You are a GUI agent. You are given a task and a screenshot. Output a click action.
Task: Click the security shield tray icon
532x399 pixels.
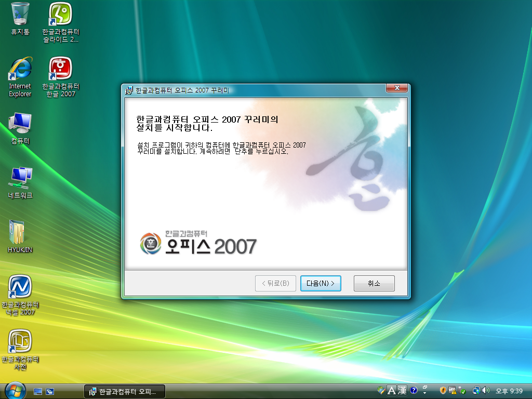pyautogui.click(x=443, y=391)
